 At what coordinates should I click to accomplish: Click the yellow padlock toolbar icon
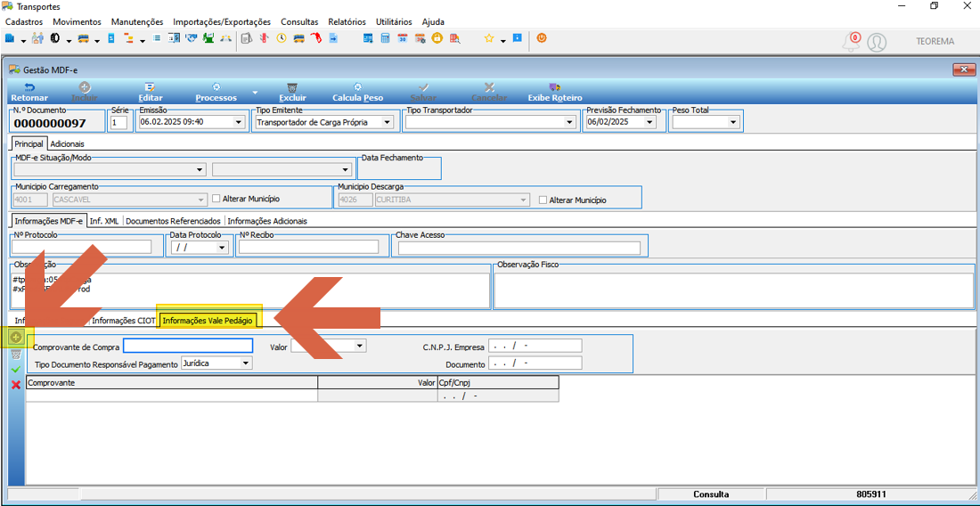[437, 38]
